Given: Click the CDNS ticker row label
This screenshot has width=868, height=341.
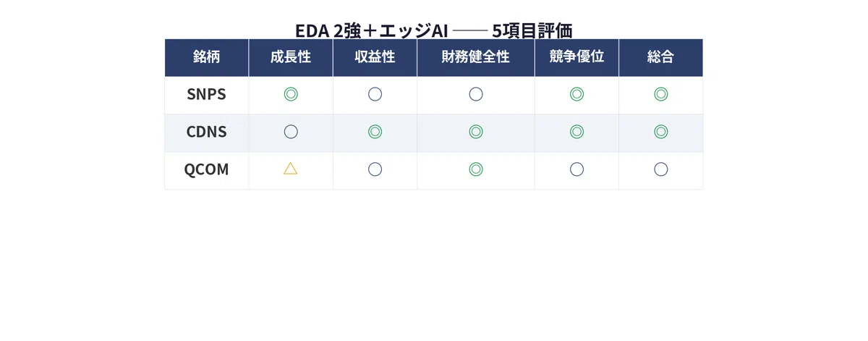Looking at the screenshot, I should [207, 132].
